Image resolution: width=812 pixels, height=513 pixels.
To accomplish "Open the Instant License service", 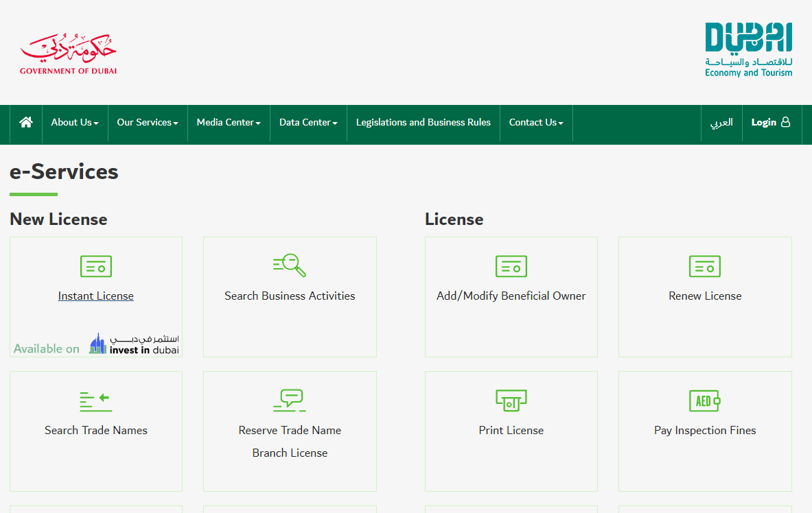I will click(x=95, y=296).
